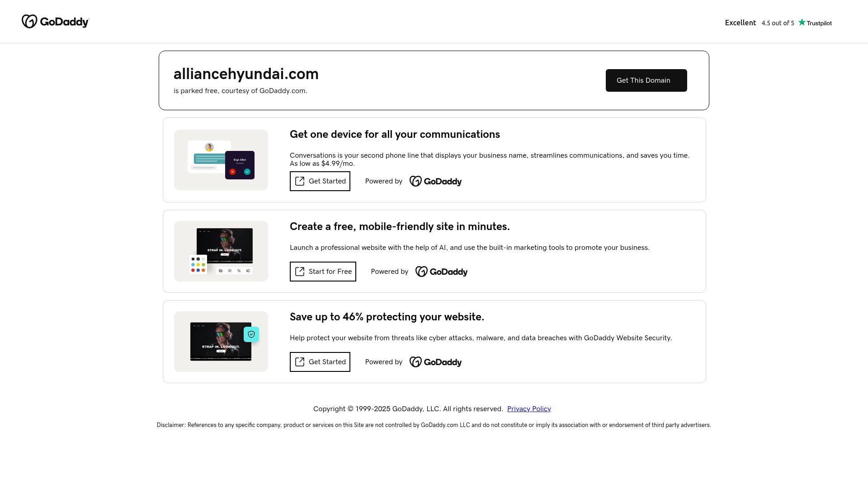868x488 pixels.
Task: Click the Get This Domain button
Action: (x=646, y=80)
